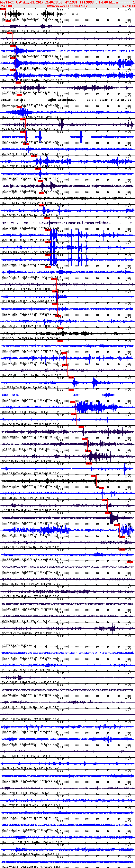This screenshot has width=135, height=868.
Task: Select the CC VALT BHZ trace label
Action: click(x=31, y=511)
